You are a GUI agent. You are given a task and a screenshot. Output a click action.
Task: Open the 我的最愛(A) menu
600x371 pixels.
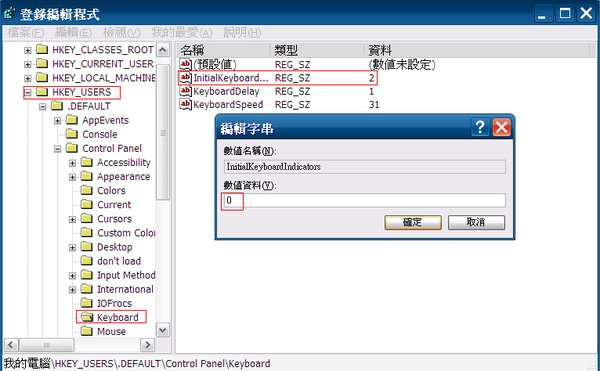point(182,33)
